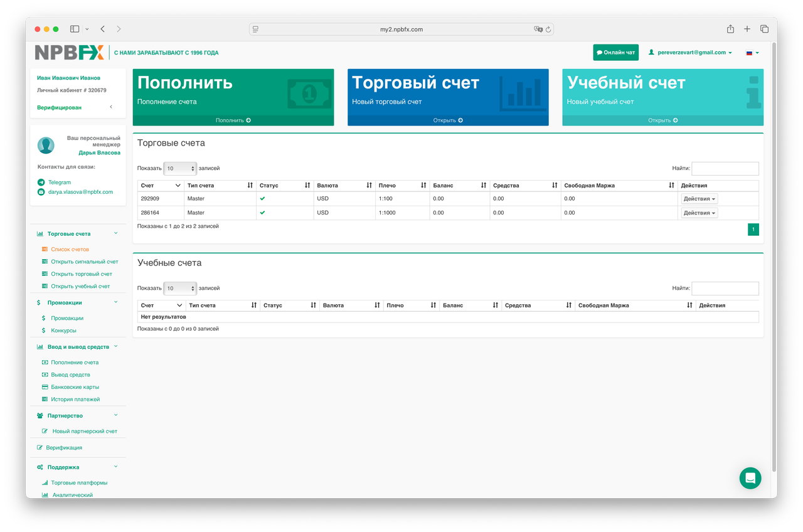Click the Найти search field in Учебные счета
The width and height of the screenshot is (803, 532).
pyautogui.click(x=725, y=289)
